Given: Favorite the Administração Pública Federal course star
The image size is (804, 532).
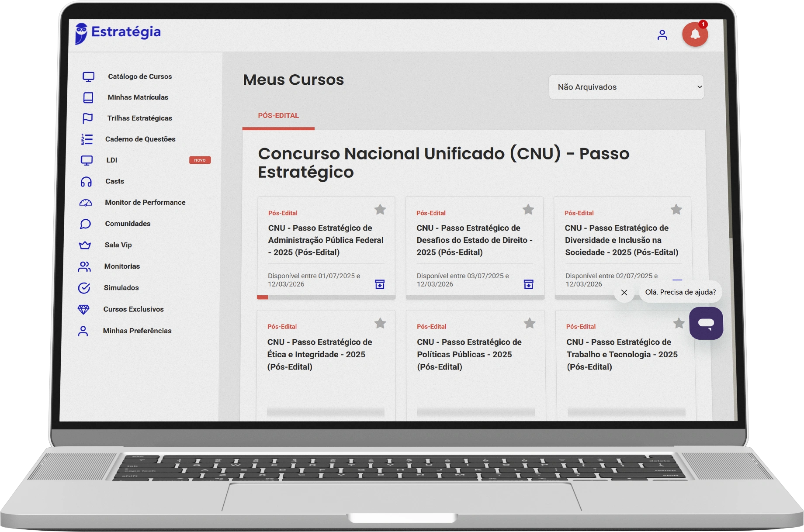Looking at the screenshot, I should [380, 210].
